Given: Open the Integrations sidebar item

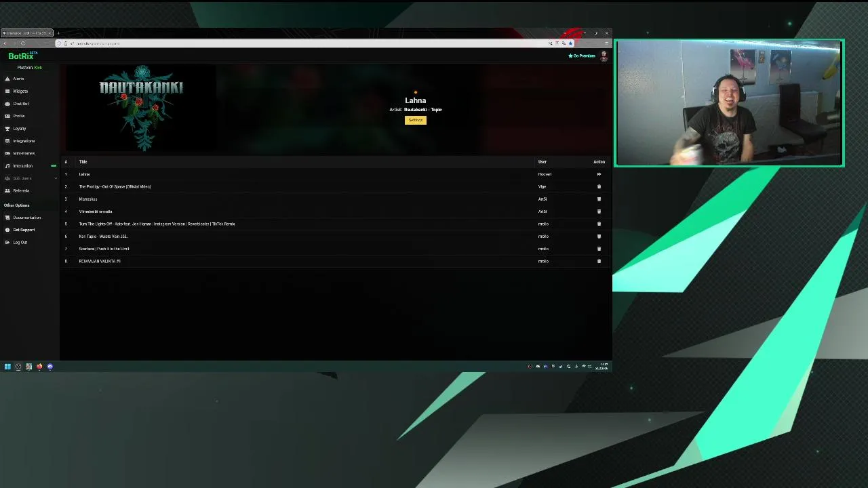Looking at the screenshot, I should pos(24,141).
